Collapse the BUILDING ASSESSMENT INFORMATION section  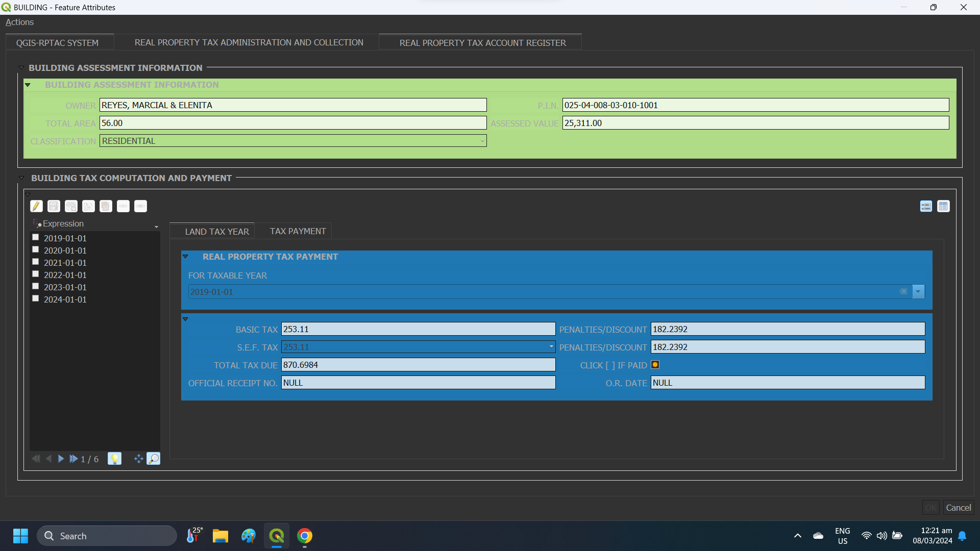[x=21, y=67]
